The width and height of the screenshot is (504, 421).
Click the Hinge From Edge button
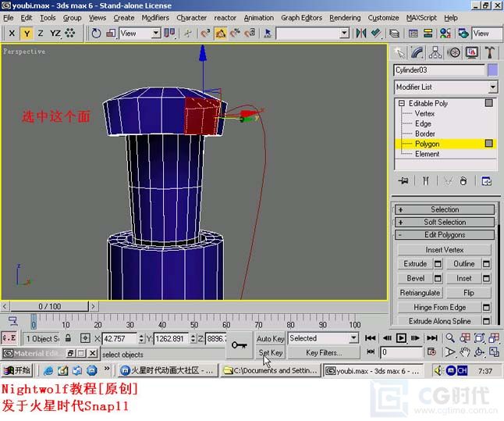439,308
